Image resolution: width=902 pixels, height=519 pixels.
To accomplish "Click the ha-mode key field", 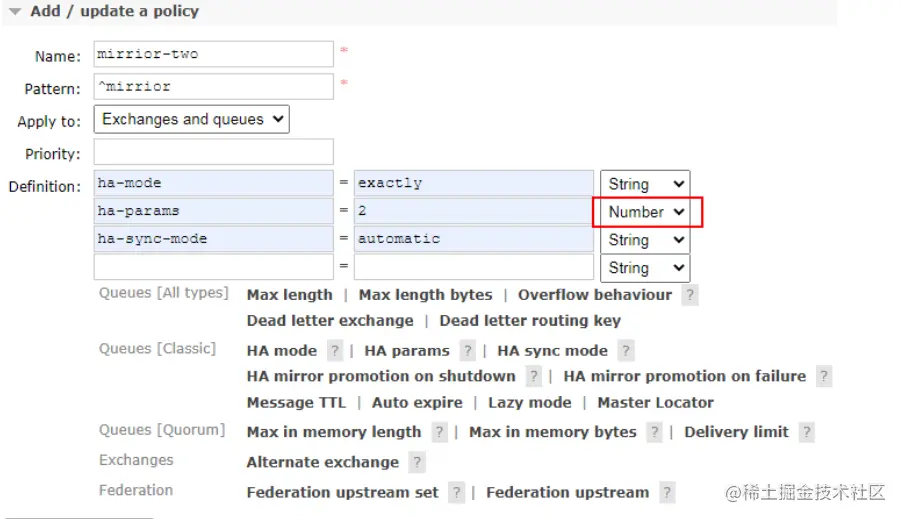I will (213, 183).
